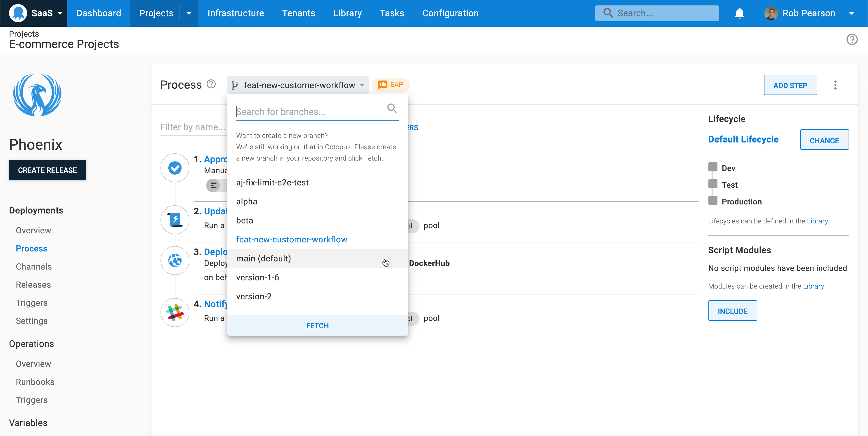The height and width of the screenshot is (436, 868).
Task: Toggle the Production environment checkbox
Action: pos(713,200)
